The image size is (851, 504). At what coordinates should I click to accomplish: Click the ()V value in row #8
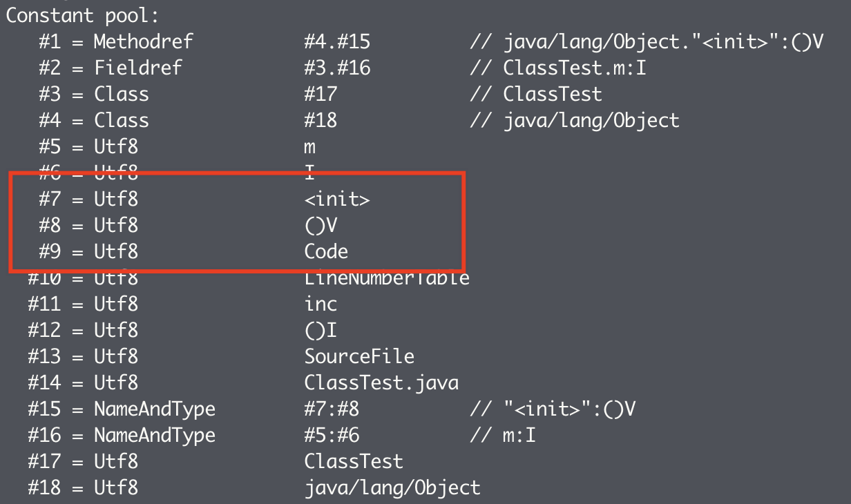point(321,226)
